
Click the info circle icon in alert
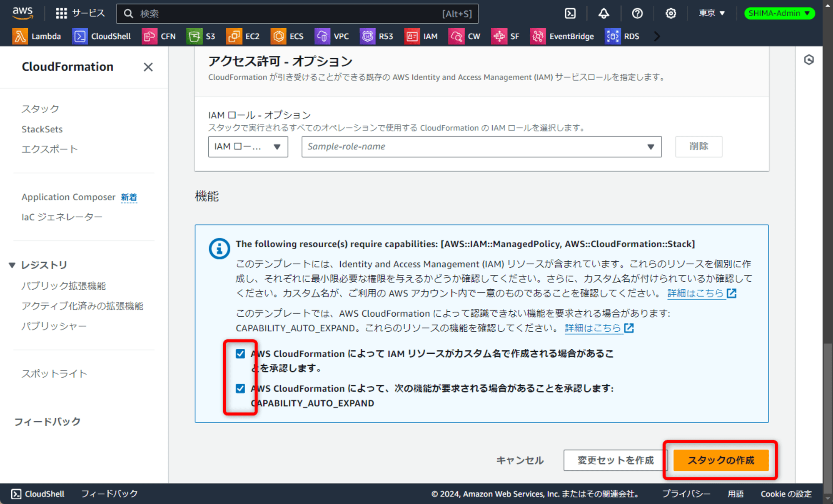point(219,248)
